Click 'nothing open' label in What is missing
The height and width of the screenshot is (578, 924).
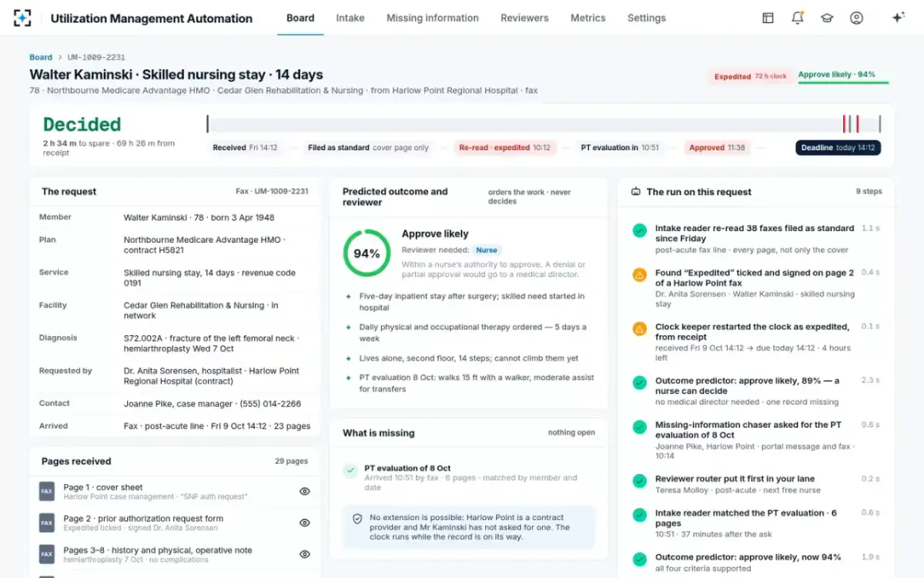point(571,432)
